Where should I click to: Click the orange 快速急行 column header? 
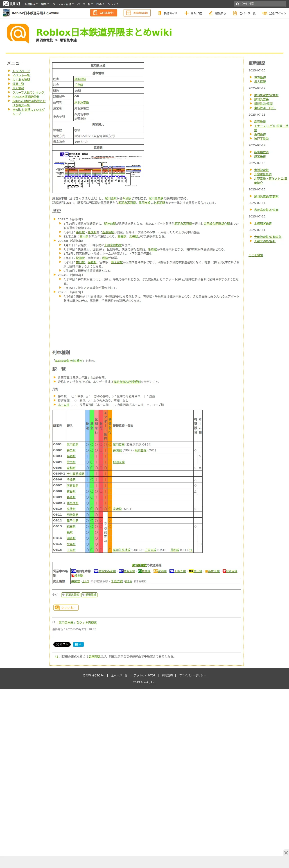(110, 426)
